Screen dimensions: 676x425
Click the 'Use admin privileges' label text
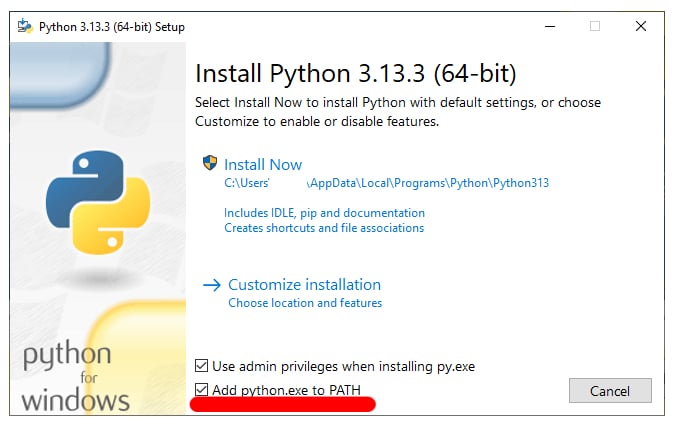tap(344, 366)
